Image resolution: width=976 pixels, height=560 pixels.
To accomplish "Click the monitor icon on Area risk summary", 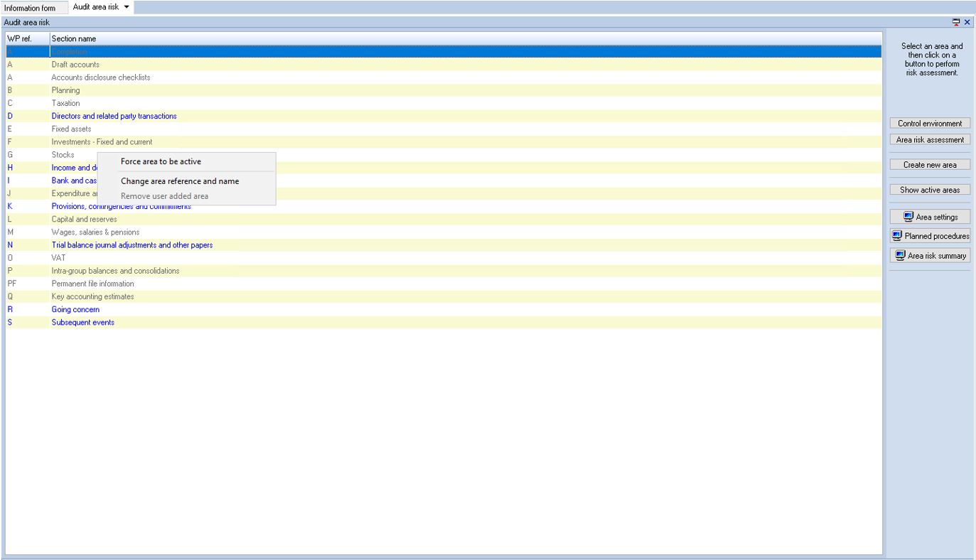I will coord(901,255).
